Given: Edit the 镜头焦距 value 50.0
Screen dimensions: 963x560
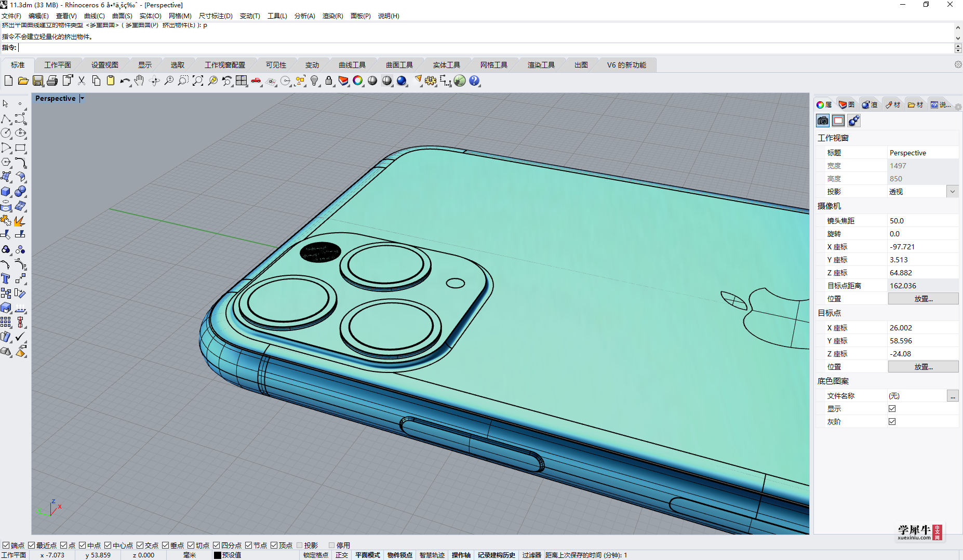Looking at the screenshot, I should pyautogui.click(x=923, y=221).
